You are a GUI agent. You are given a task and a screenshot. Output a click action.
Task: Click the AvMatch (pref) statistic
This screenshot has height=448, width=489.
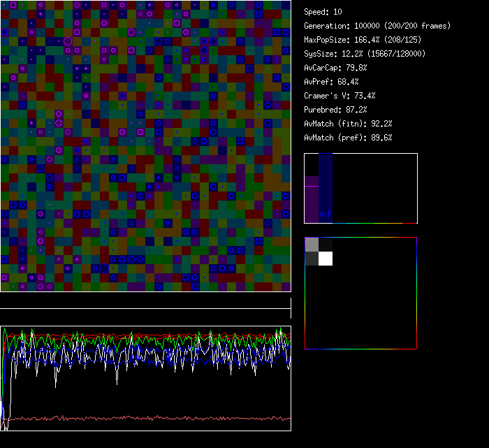[x=348, y=138]
